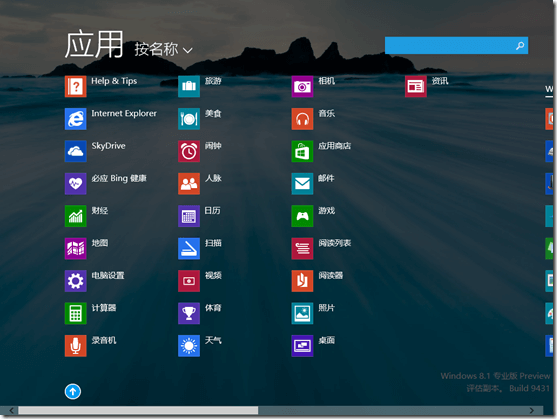This screenshot has width=557, height=419.
Task: Click the 阅读列表 text label
Action: 335,243
